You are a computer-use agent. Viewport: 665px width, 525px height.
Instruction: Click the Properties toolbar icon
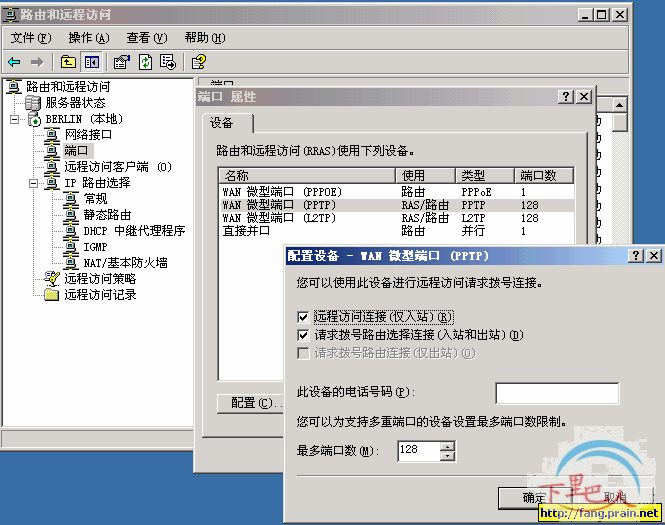pos(122,62)
